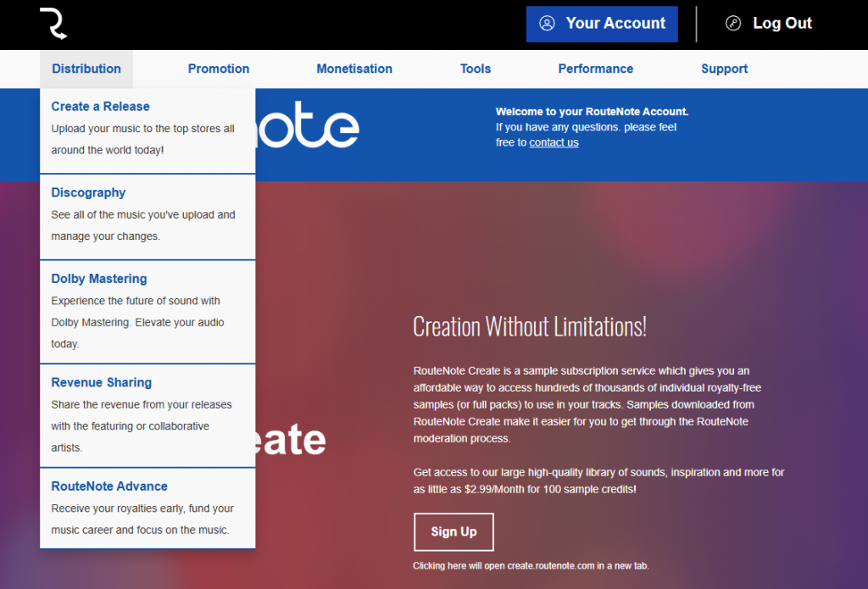Open the Performance menu
The width and height of the screenshot is (868, 589).
(595, 69)
